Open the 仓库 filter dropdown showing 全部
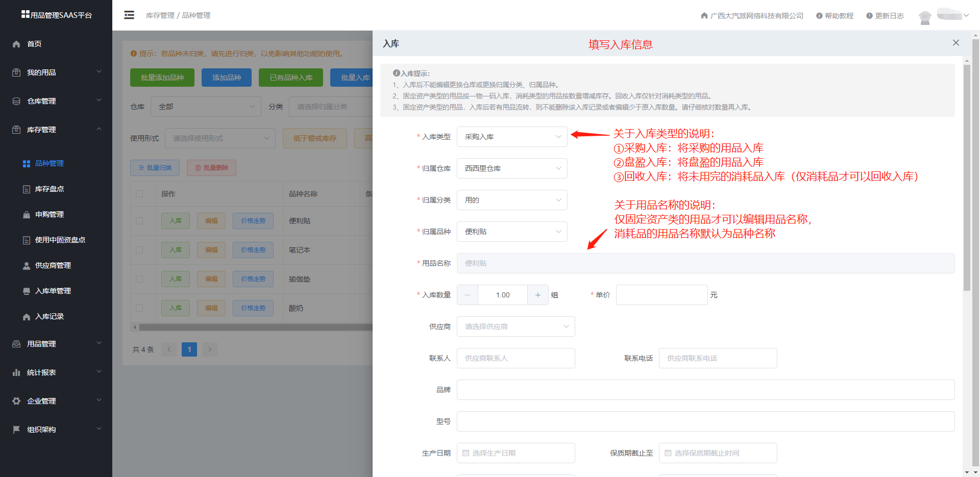 [206, 107]
